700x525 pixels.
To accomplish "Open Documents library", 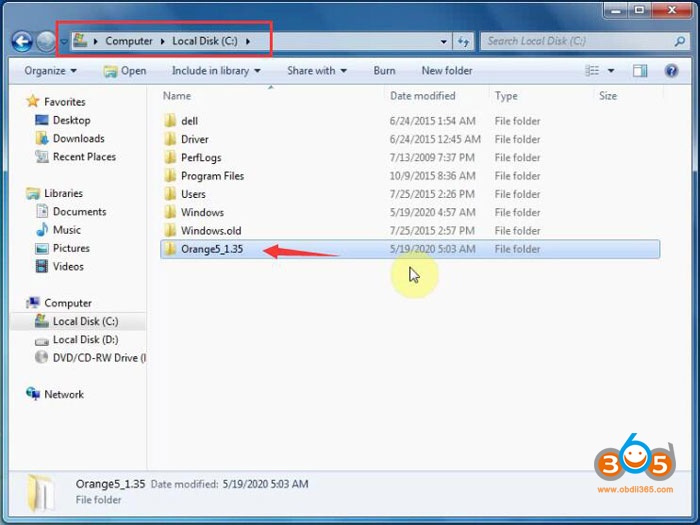I will click(79, 212).
